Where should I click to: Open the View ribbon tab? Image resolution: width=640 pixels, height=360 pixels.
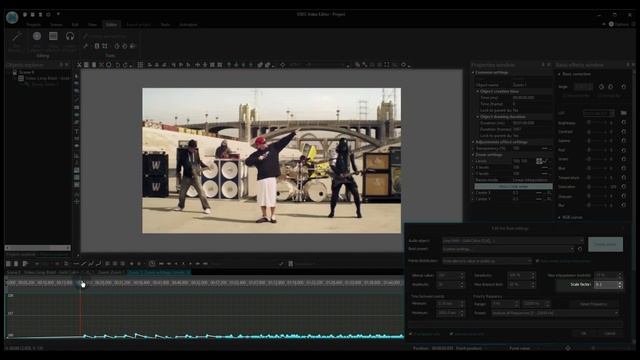[x=92, y=25]
